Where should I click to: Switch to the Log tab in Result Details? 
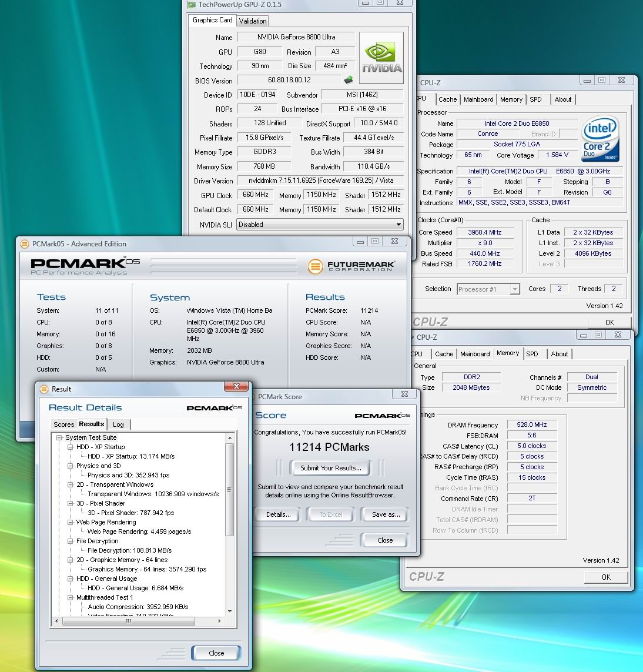point(118,424)
